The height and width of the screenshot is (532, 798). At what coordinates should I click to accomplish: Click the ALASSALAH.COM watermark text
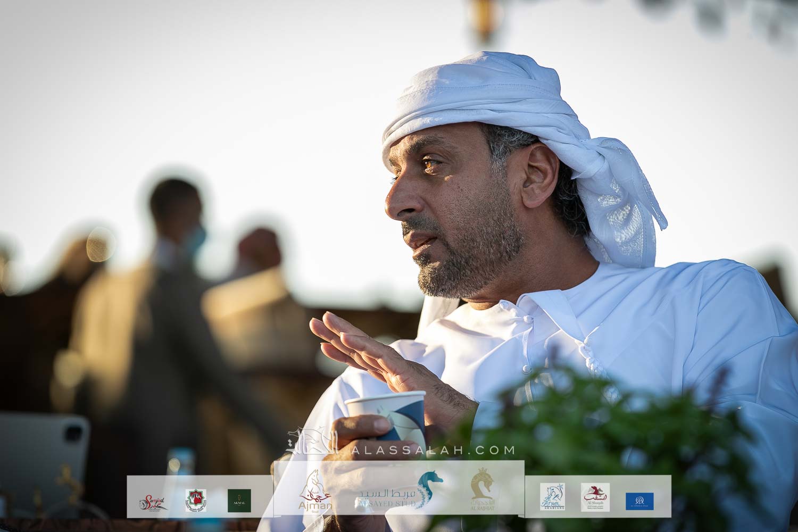coord(434,451)
